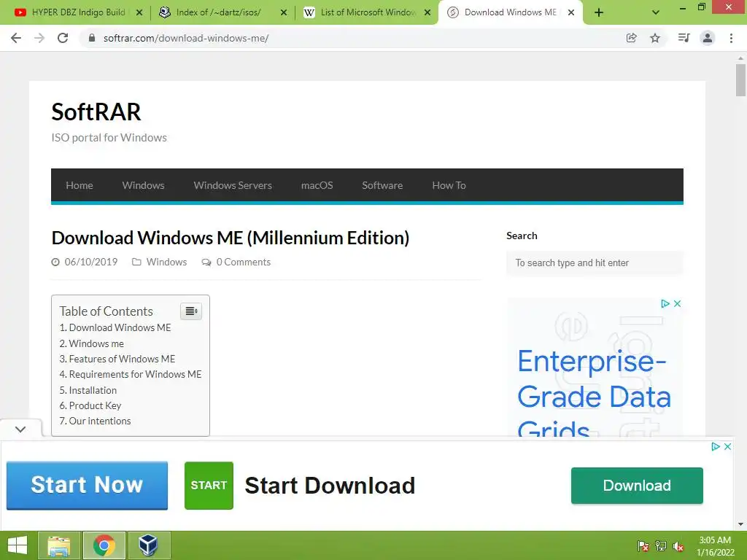Bookmark this page with the star
This screenshot has height=560, width=747.
pos(655,38)
